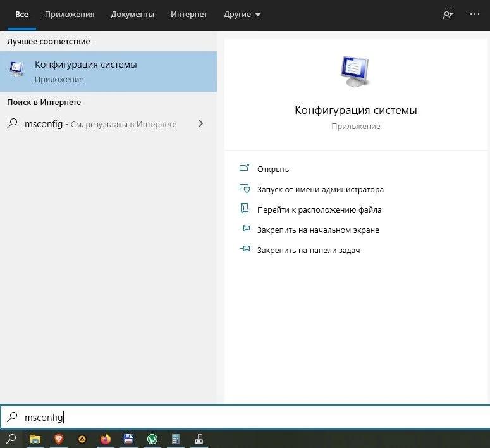Select Перейти к расположению файла
Image resolution: width=490 pixels, height=448 pixels.
point(319,210)
